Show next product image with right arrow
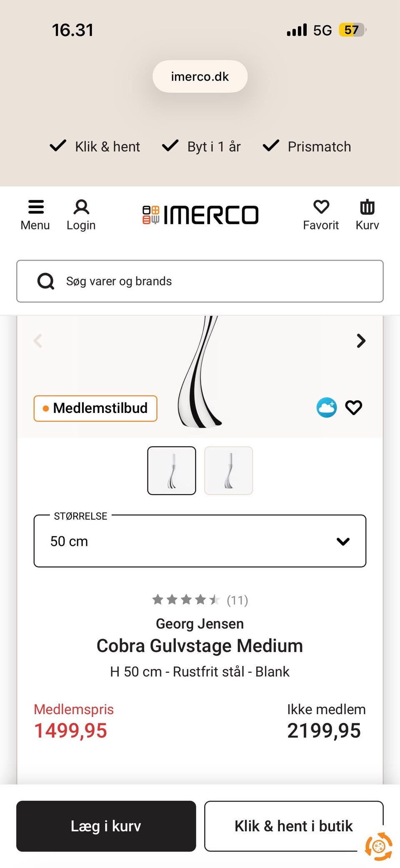The width and height of the screenshot is (400, 868). [x=361, y=341]
